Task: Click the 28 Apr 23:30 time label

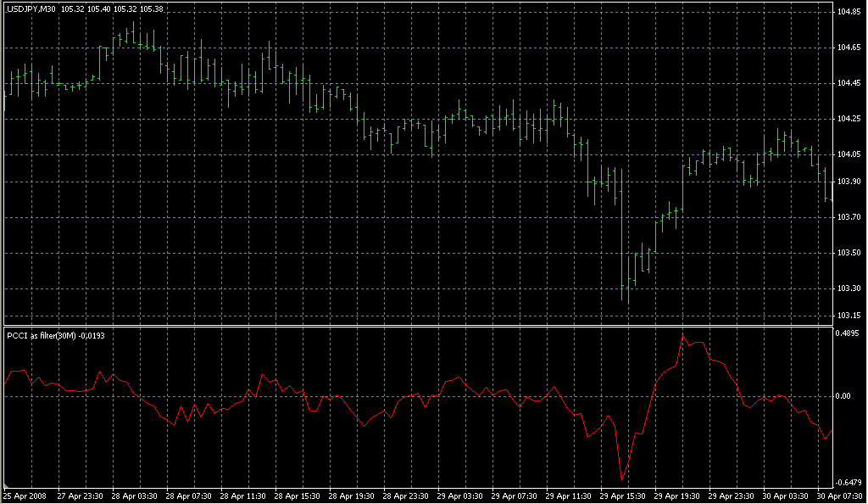Action: [x=407, y=496]
